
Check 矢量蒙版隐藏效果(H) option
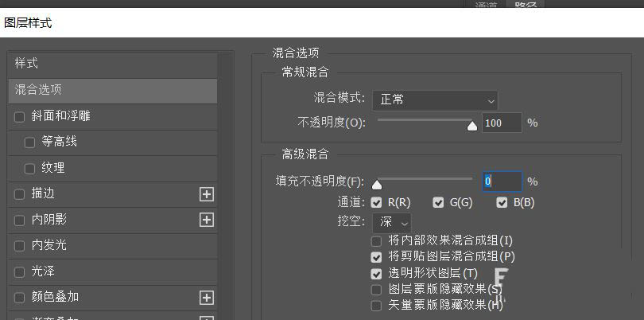tap(376, 306)
